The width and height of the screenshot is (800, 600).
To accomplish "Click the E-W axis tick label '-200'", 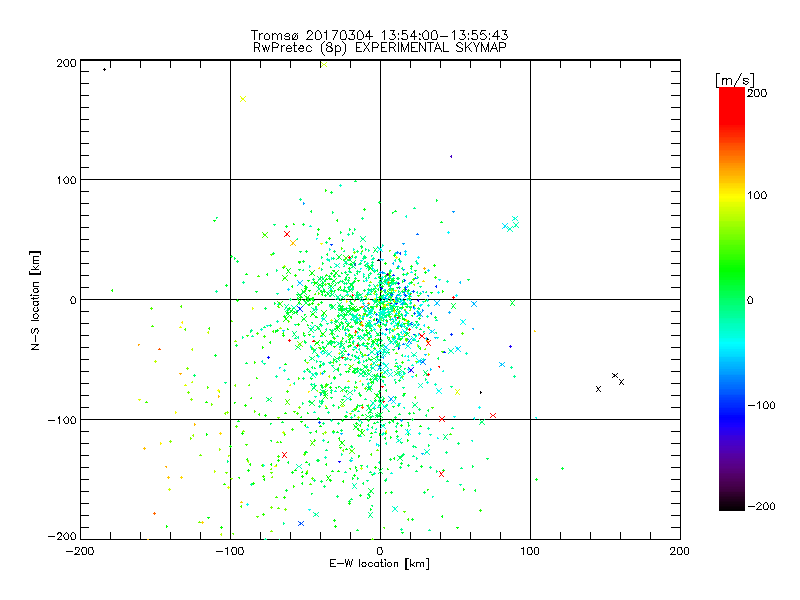I will 80,551.
